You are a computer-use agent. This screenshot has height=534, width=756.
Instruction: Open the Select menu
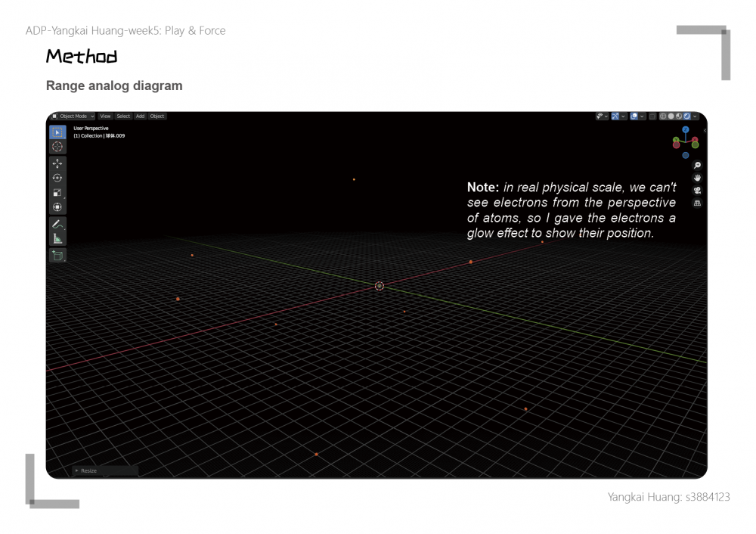click(x=123, y=116)
